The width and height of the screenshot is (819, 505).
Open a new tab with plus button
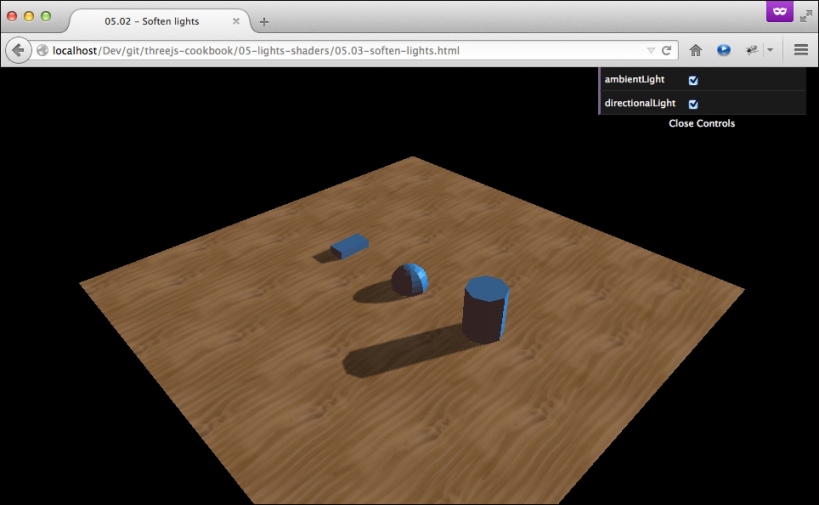264,21
